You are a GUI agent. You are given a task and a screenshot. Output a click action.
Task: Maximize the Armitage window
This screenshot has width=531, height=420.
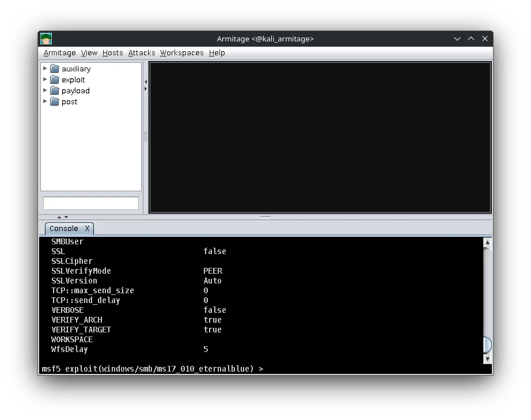click(x=471, y=39)
